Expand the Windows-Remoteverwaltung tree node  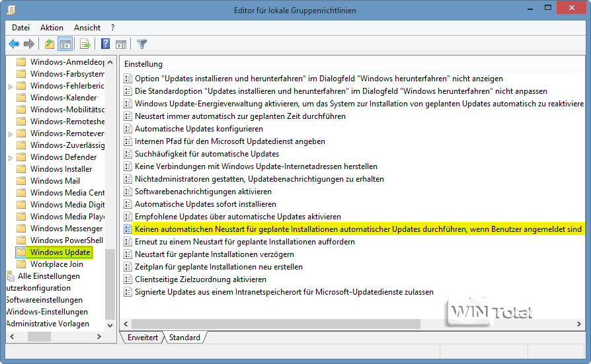coord(10,133)
